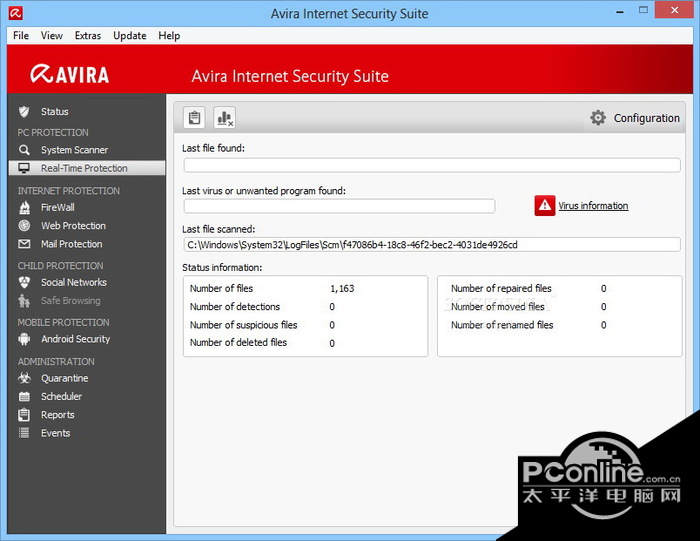Open Events section
This screenshot has width=700, height=541.
tap(56, 433)
